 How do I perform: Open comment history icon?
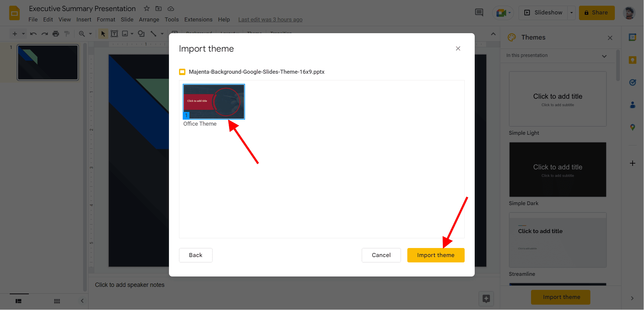479,13
